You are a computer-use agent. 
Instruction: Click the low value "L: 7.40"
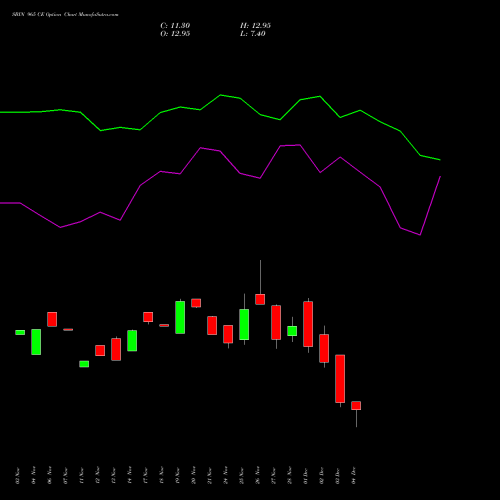click(x=253, y=34)
